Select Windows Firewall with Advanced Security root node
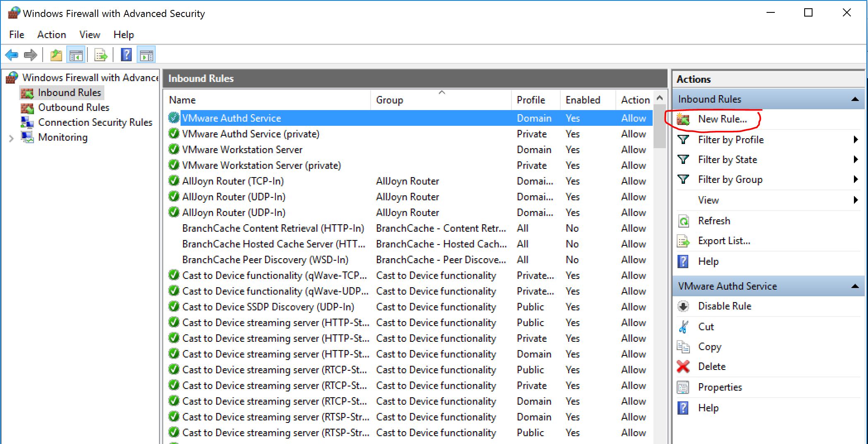This screenshot has height=444, width=868. (90, 78)
